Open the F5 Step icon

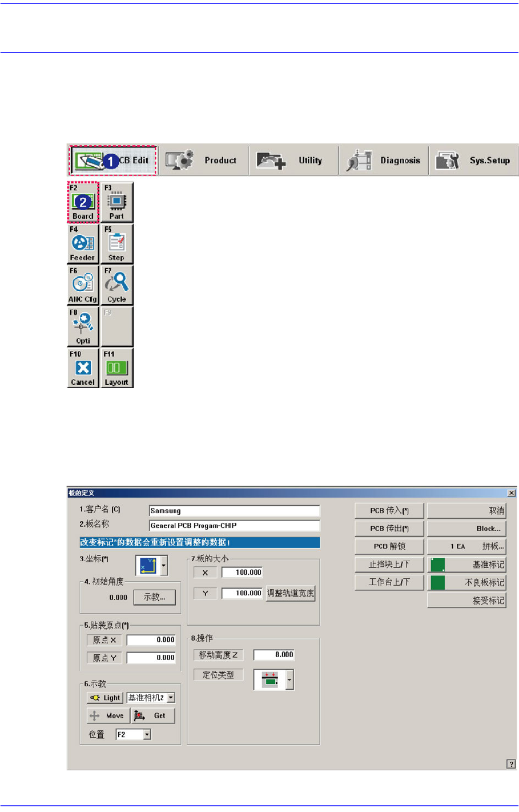coord(116,243)
